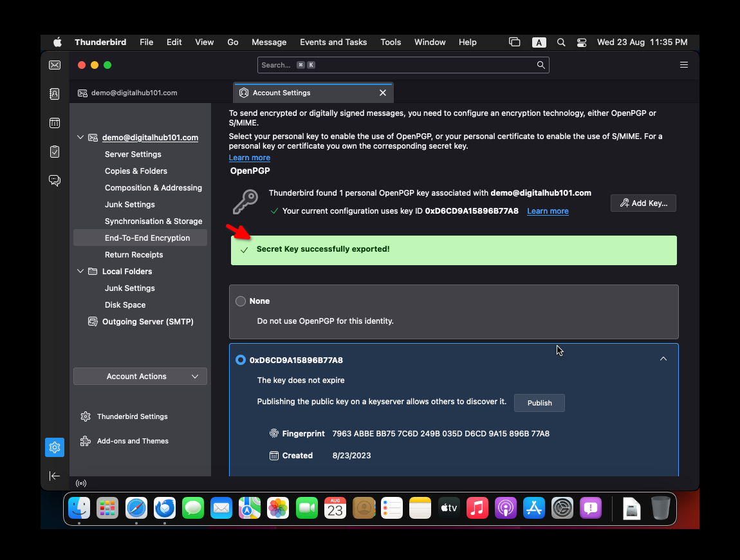Screen dimensions: 740x560
Task: Click Learn more link under the introduction
Action: click(x=250, y=158)
